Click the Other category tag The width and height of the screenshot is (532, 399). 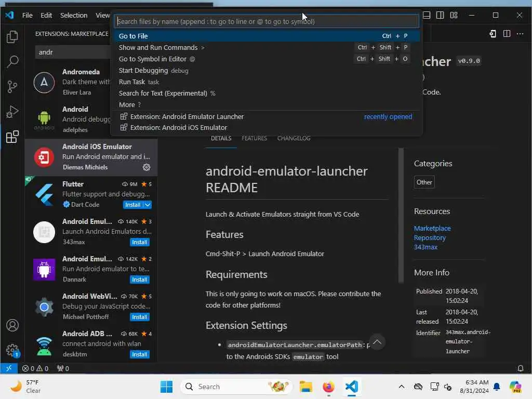424,182
